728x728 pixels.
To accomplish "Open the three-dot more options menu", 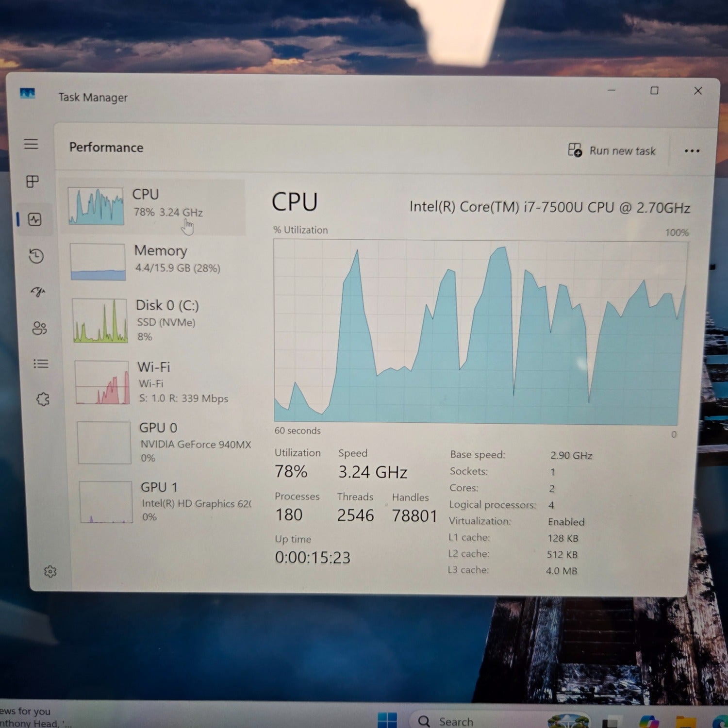I will [692, 151].
